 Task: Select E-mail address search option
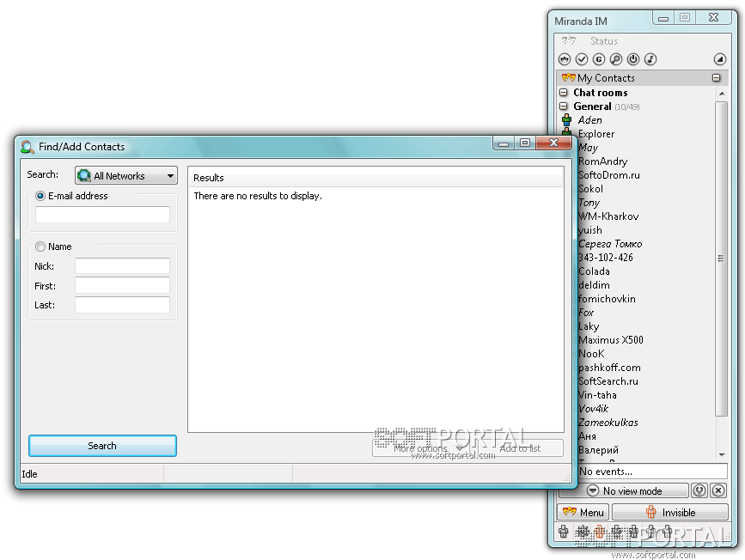[40, 196]
